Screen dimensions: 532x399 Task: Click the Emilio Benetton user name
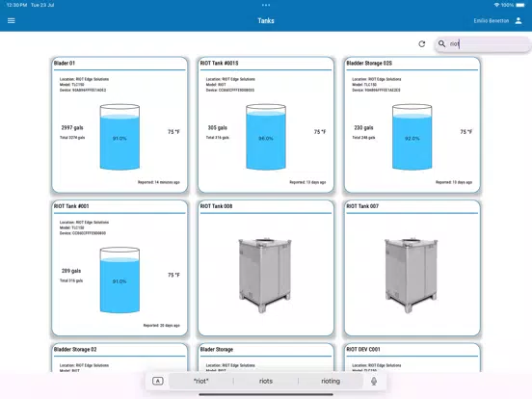(492, 20)
